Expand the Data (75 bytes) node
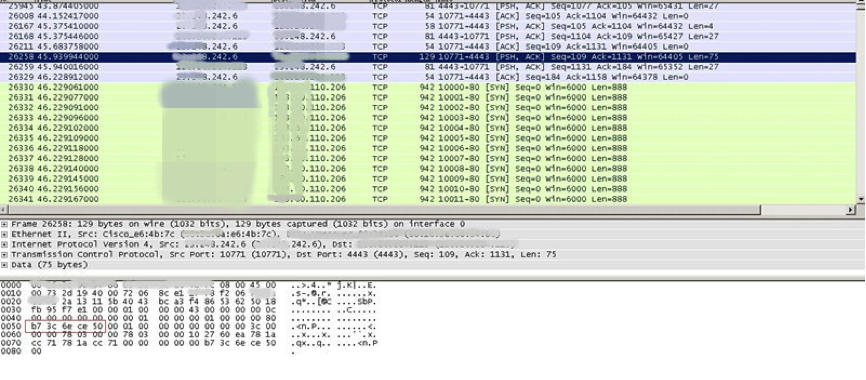 (4, 265)
